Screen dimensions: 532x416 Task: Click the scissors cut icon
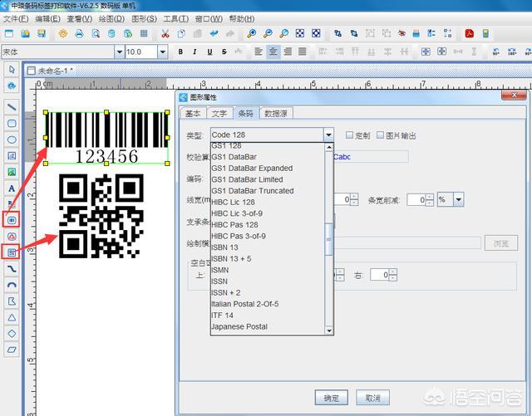(x=165, y=33)
